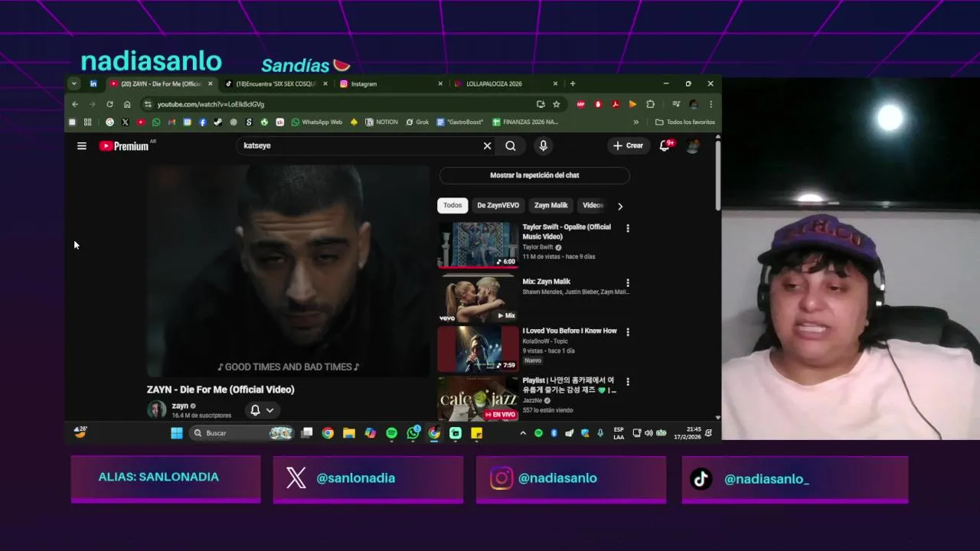Screen dimensions: 980x551
Task: Go to Chrome home page button
Action: point(127,104)
